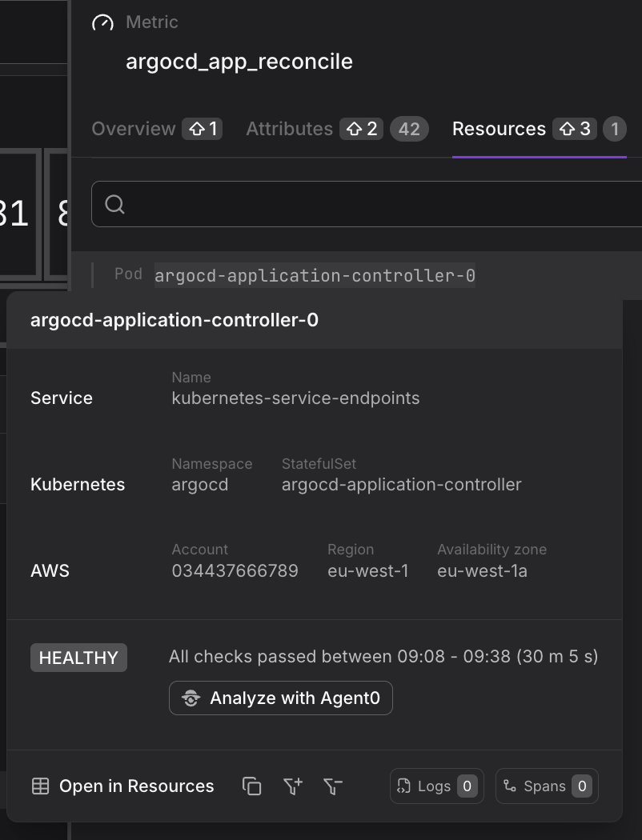Click the Analyze with Agent0 button
642x840 pixels.
click(280, 698)
